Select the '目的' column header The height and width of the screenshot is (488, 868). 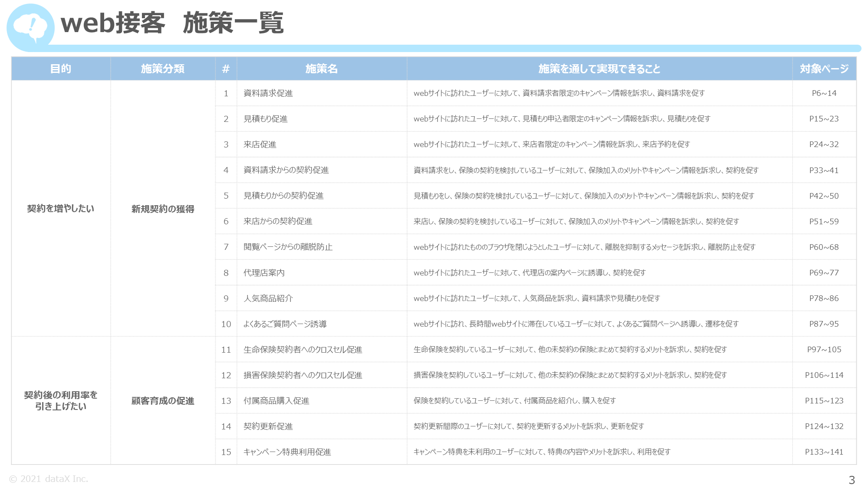(x=61, y=69)
